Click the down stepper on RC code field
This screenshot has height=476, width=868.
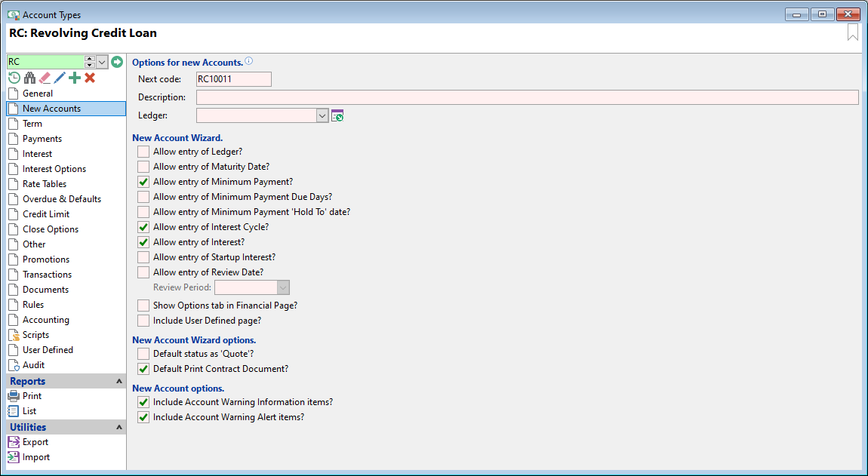(x=90, y=65)
